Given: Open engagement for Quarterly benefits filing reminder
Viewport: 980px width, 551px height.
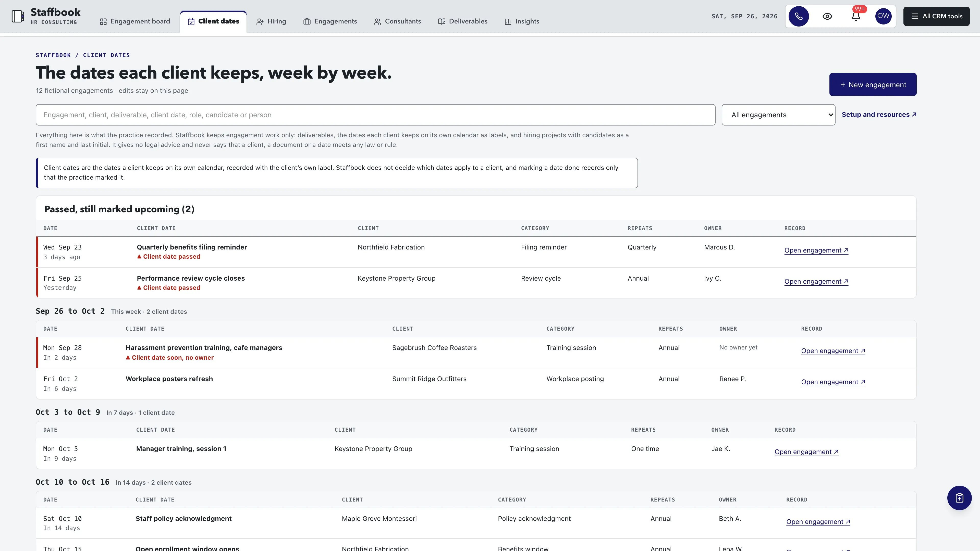Looking at the screenshot, I should click(x=816, y=250).
